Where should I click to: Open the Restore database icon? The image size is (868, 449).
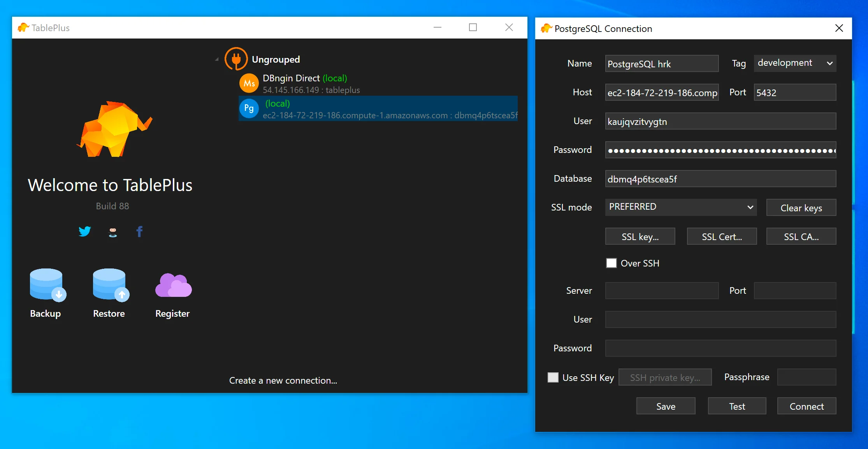point(111,285)
